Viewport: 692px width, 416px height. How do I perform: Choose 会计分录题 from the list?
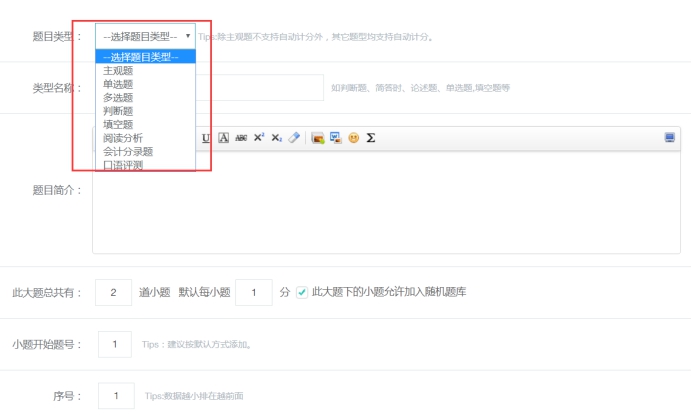coord(145,152)
